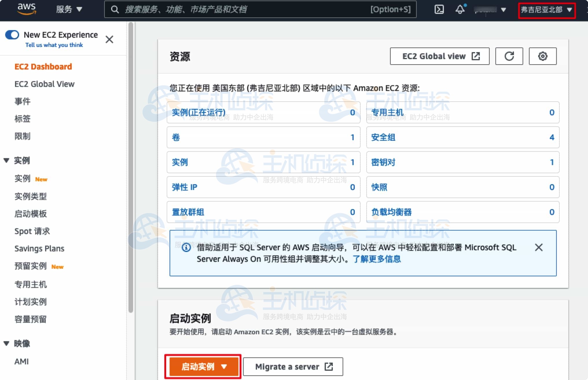Open the 弗吉尼亚北部 region dropdown
Viewport: 588px width, 380px height.
(x=547, y=10)
